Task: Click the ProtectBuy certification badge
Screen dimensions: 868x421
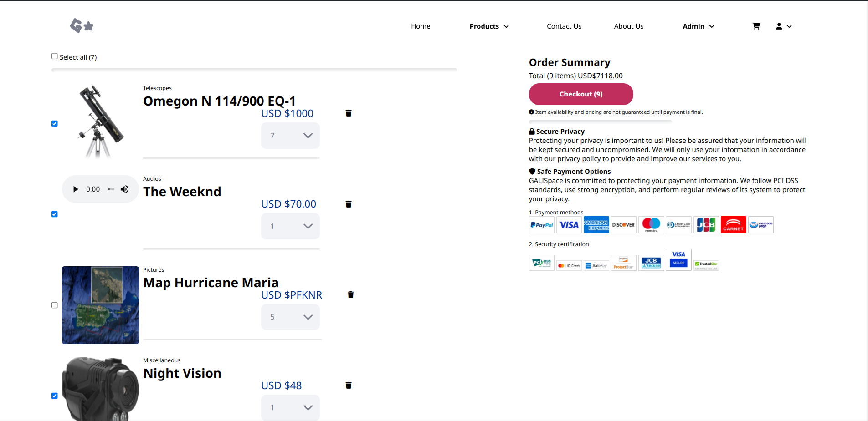Action: coord(624,263)
